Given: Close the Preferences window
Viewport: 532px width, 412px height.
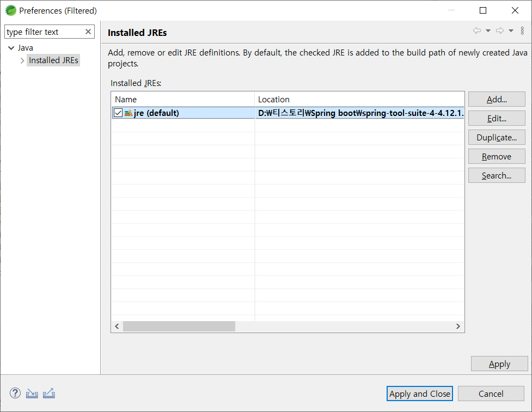Looking at the screenshot, I should (515, 10).
